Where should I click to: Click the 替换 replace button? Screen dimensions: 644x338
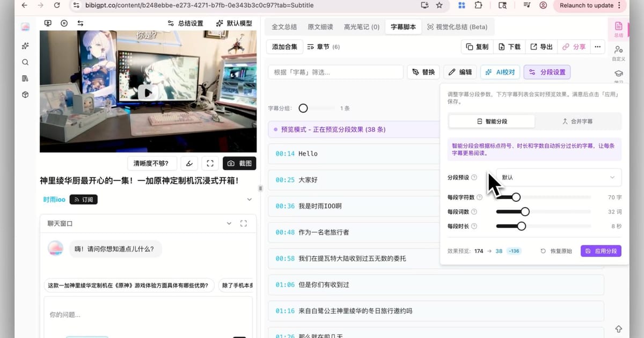click(x=423, y=72)
